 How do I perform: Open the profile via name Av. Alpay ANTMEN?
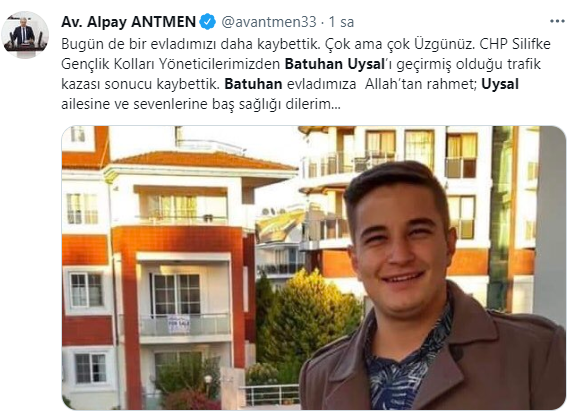pyautogui.click(x=128, y=22)
